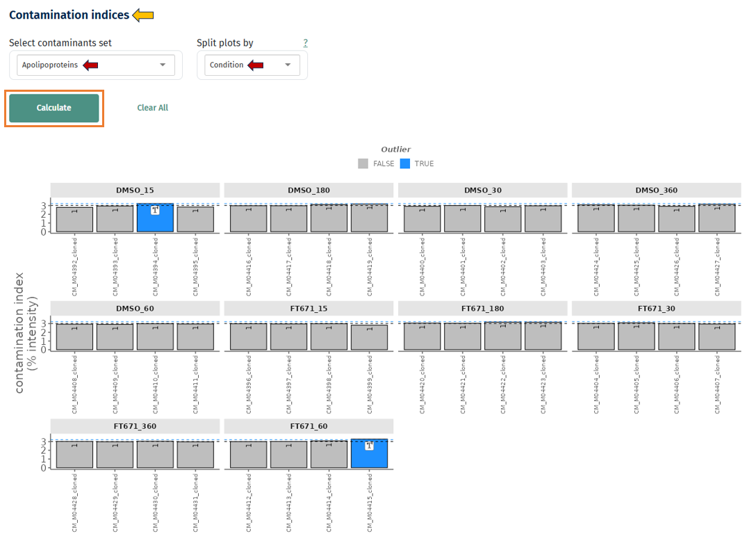Click the DMSO_180 panel header
Screen dimensions: 756x543
point(309,191)
